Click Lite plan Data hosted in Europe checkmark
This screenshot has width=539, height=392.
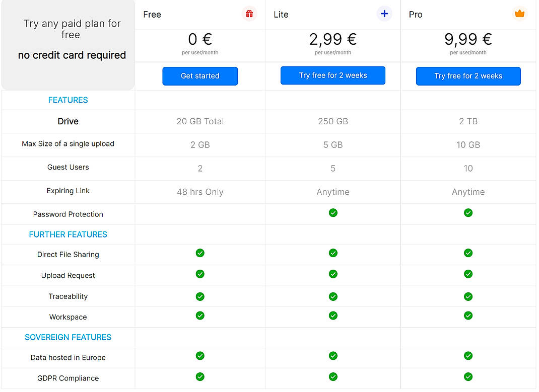click(x=333, y=356)
